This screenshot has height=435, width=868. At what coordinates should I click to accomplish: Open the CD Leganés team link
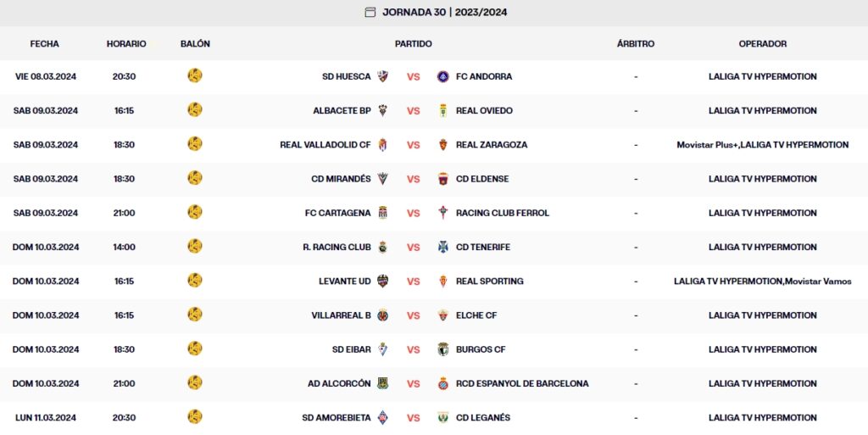(483, 417)
